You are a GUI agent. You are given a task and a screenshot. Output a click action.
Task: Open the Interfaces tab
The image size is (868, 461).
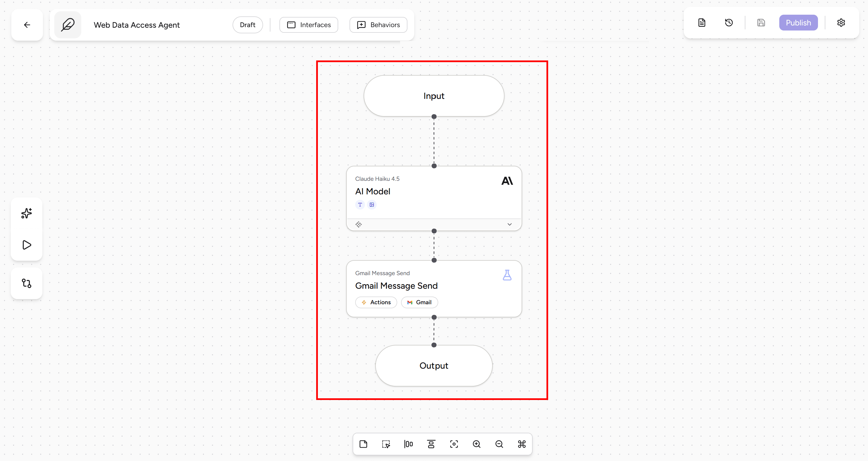pyautogui.click(x=309, y=25)
